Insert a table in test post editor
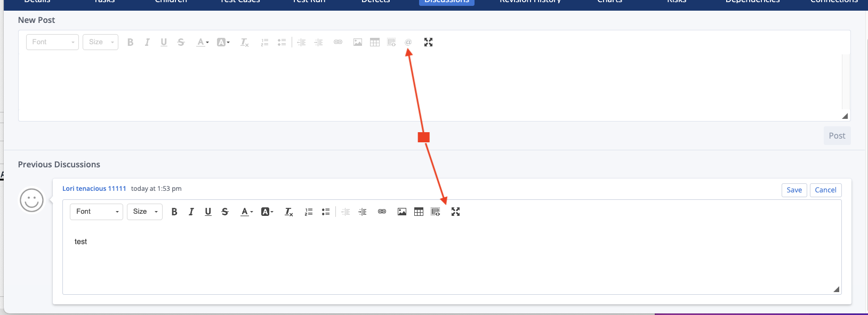The height and width of the screenshot is (315, 868). pos(419,212)
